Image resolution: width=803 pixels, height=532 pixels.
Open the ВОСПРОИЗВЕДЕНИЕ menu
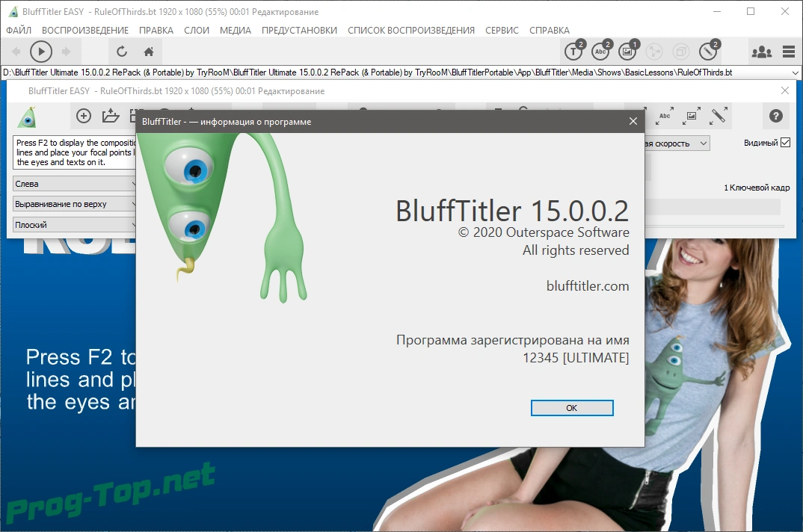tap(85, 30)
